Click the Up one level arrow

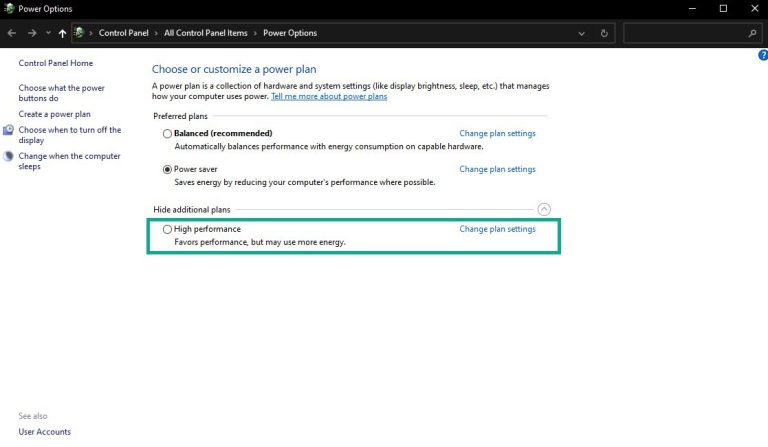coord(62,33)
